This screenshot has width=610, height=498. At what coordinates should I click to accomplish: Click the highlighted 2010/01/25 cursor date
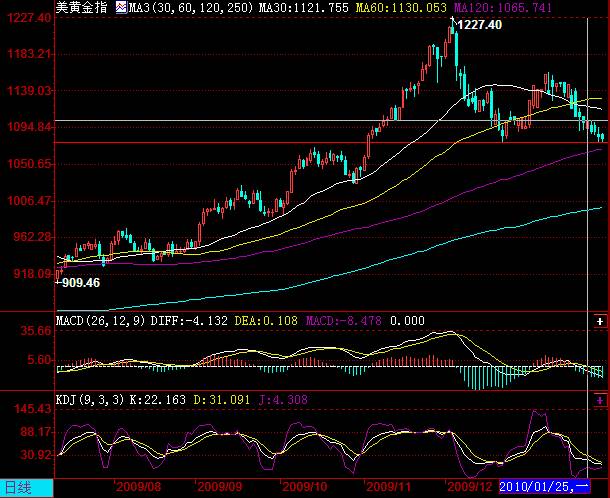[544, 487]
